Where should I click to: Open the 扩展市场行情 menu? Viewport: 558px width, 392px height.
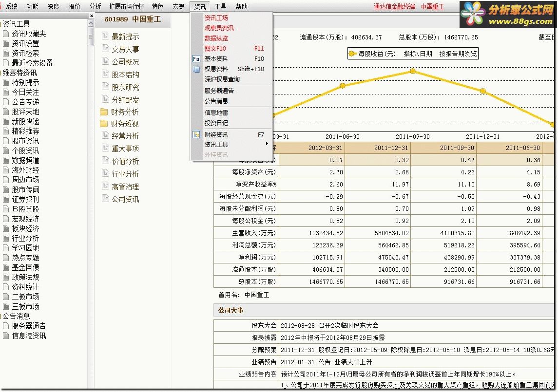[126, 6]
